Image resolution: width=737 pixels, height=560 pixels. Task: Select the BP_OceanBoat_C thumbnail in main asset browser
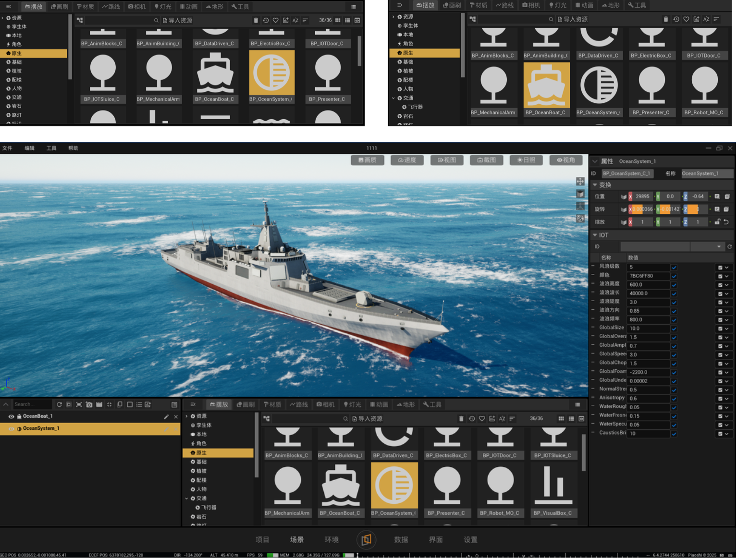pos(340,490)
